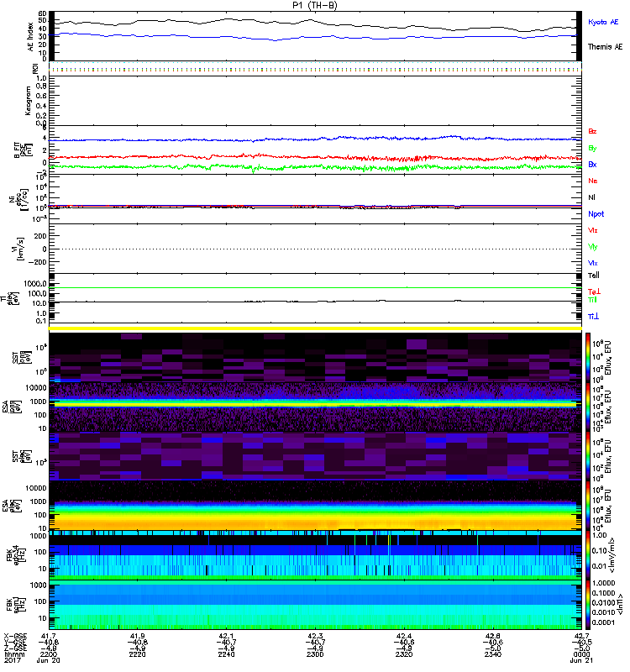Select the Themis AE legend label
This screenshot has height=672, width=630.
(x=605, y=47)
